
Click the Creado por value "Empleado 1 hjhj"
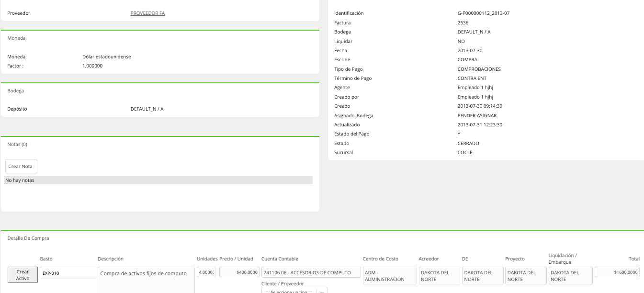click(475, 97)
